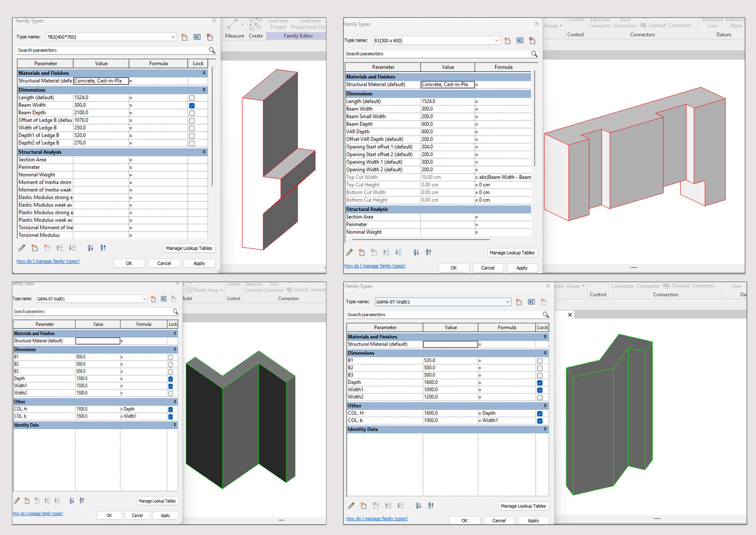Uncheck the Beam Width lock checkbox
The width and height of the screenshot is (756, 535).
[x=192, y=105]
